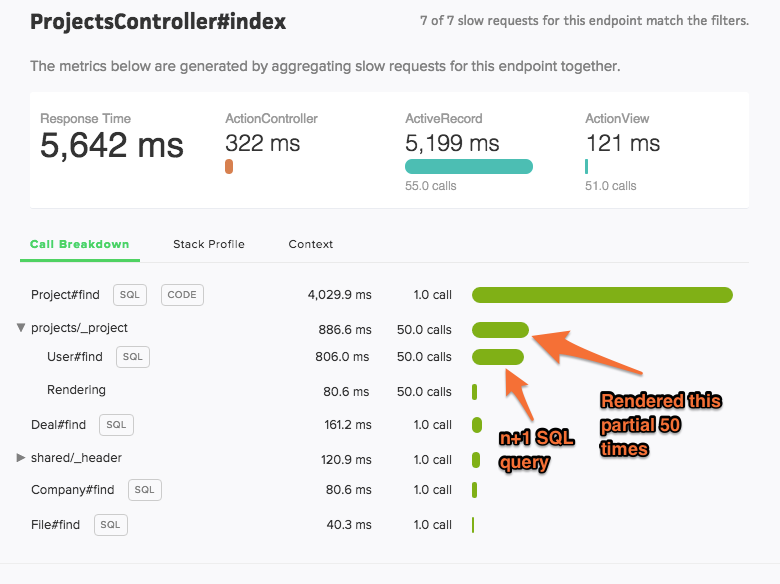The height and width of the screenshot is (584, 780).
Task: Switch to the Stack Profile tab
Action: (x=209, y=244)
